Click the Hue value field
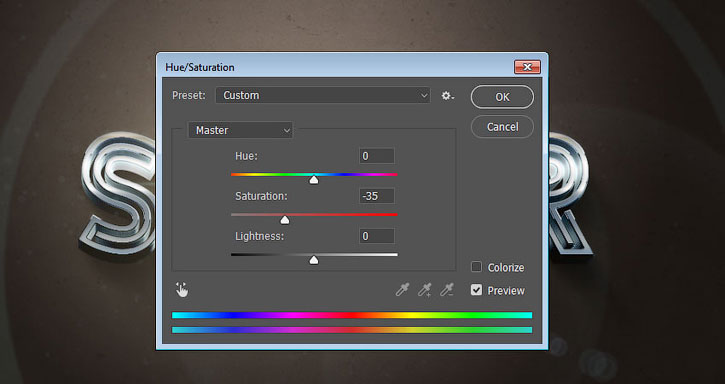 pos(377,156)
